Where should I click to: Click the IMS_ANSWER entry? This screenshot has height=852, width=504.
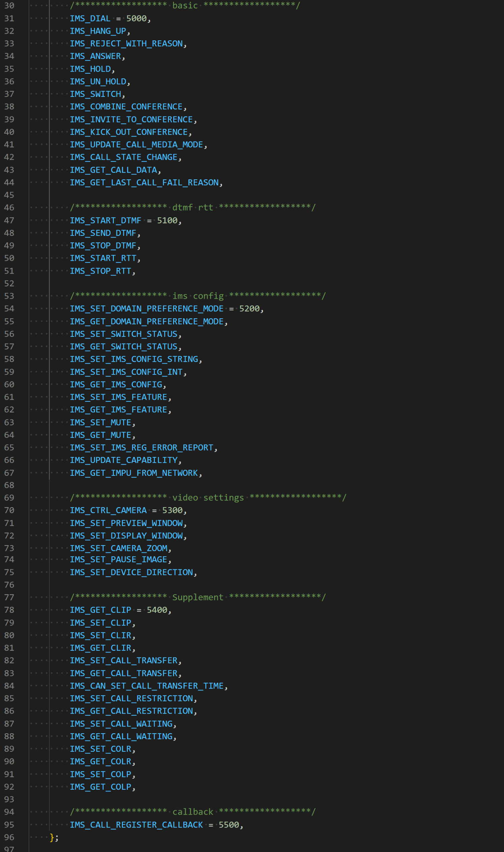[x=96, y=56]
